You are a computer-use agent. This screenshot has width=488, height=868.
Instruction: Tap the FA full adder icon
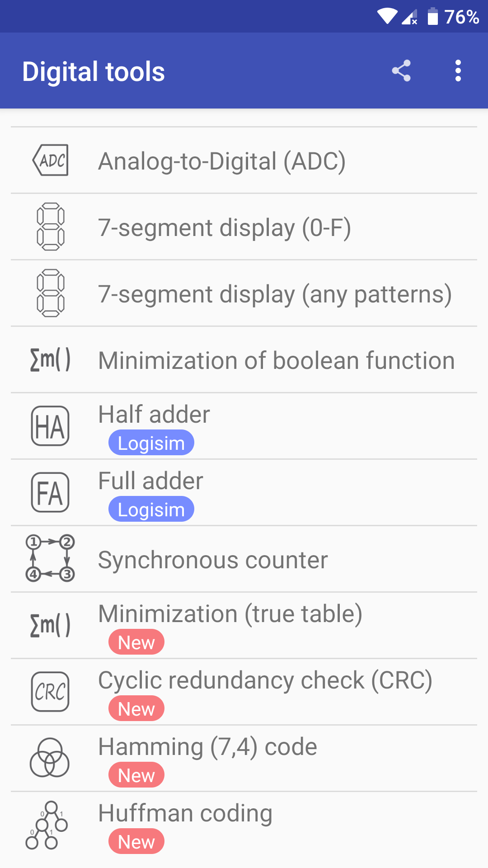(x=50, y=492)
